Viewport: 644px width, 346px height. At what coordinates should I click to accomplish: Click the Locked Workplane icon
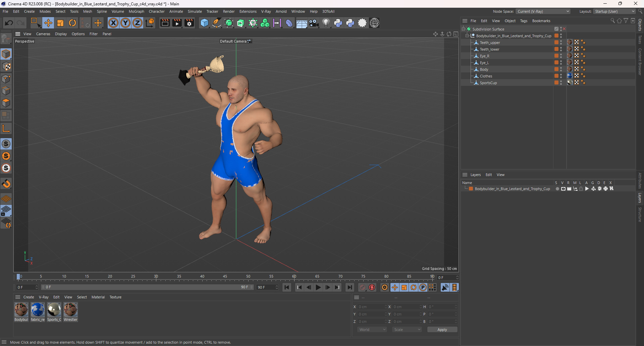click(x=6, y=211)
